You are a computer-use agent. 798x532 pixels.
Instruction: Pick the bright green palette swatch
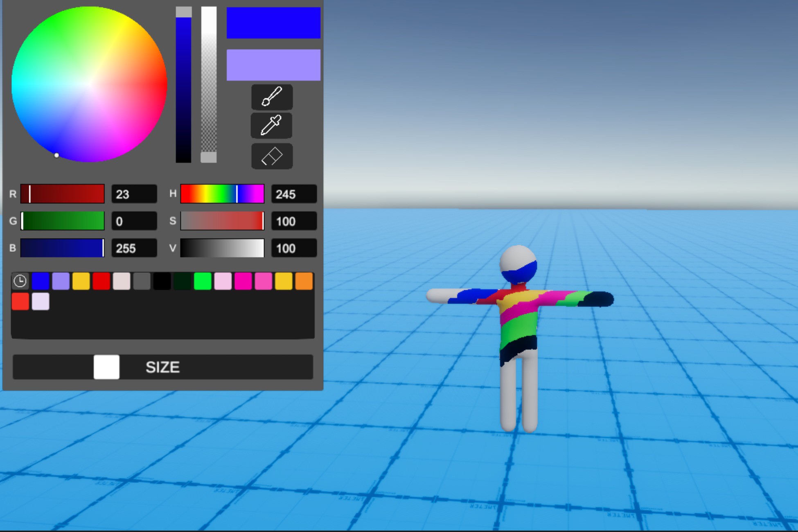[x=203, y=281]
